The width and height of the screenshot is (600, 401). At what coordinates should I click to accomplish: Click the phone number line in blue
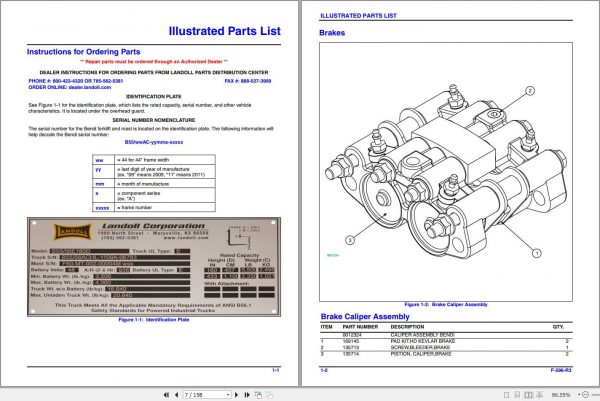pos(76,81)
